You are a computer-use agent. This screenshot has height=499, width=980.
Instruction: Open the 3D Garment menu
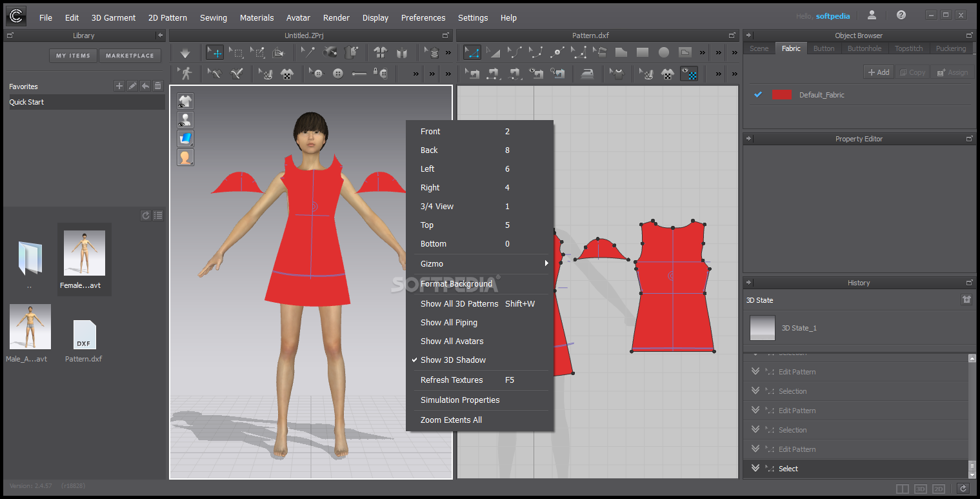114,17
